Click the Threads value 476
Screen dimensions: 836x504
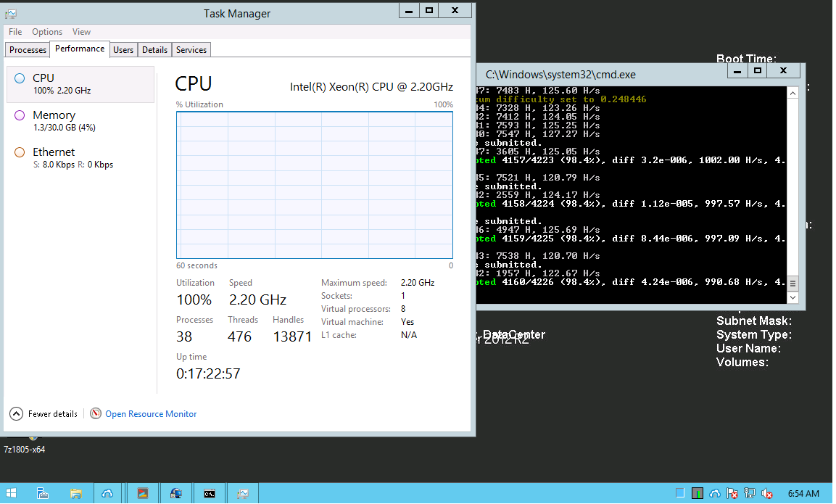tap(239, 336)
